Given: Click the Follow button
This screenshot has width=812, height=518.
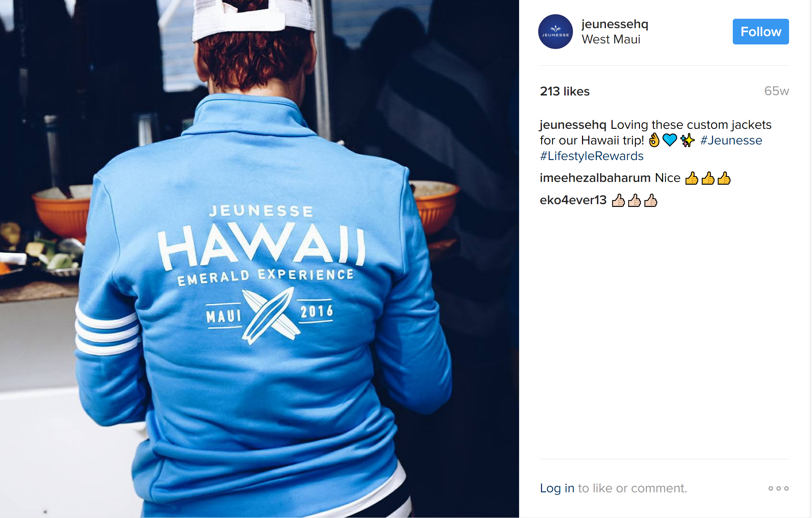Looking at the screenshot, I should (x=761, y=32).
